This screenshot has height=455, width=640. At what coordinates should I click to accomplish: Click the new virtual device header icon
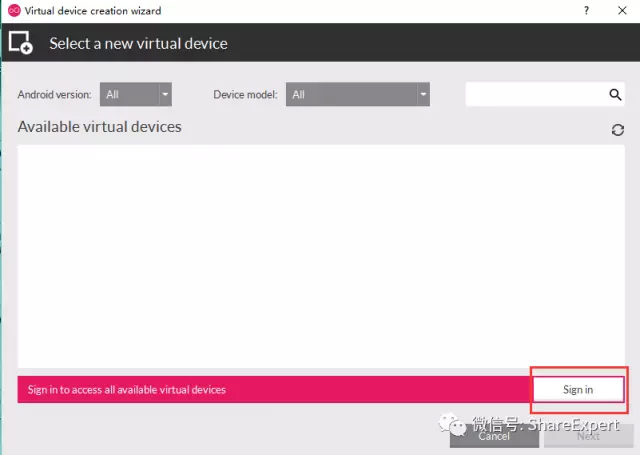click(x=20, y=42)
